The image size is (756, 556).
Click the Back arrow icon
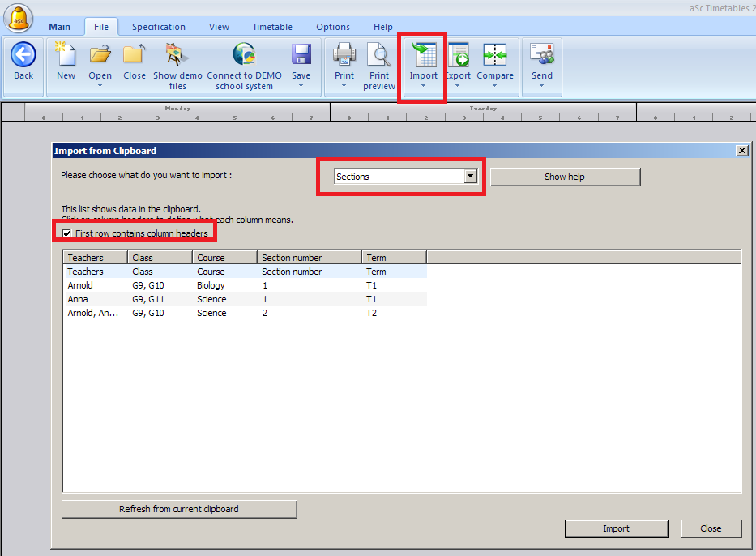[23, 55]
